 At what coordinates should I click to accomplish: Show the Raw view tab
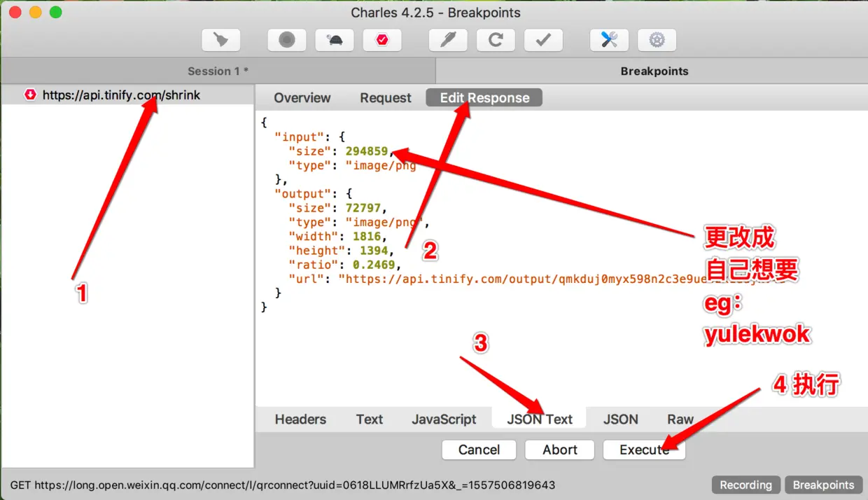680,419
